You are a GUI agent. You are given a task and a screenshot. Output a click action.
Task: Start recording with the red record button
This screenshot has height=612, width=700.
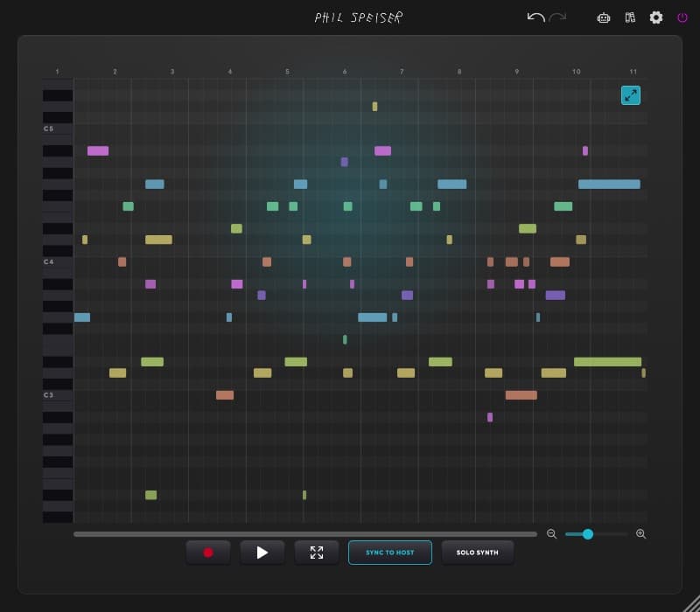pos(208,553)
